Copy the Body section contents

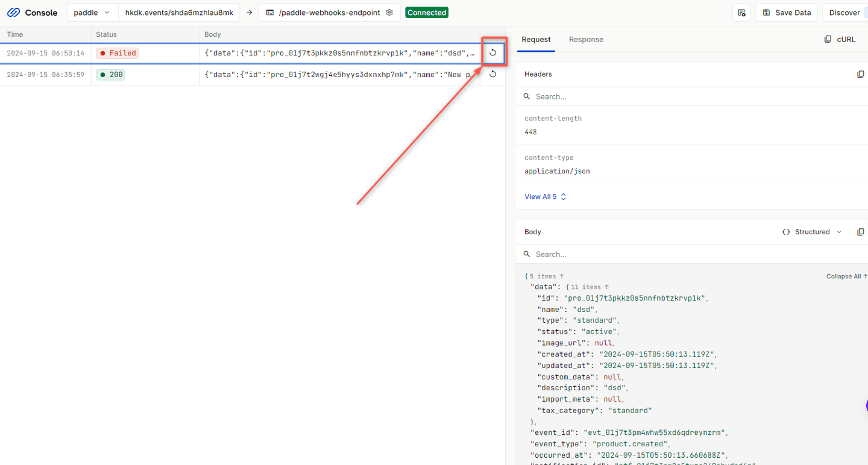click(x=860, y=232)
